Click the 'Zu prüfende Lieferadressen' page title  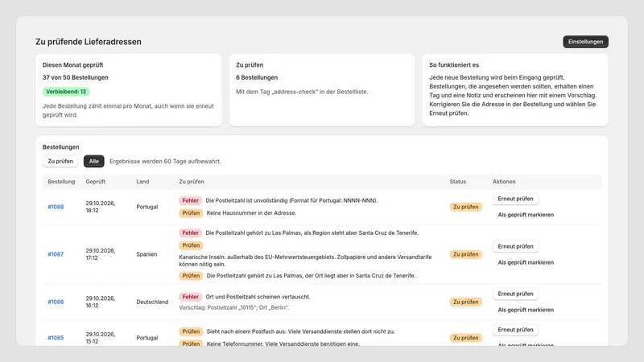89,42
